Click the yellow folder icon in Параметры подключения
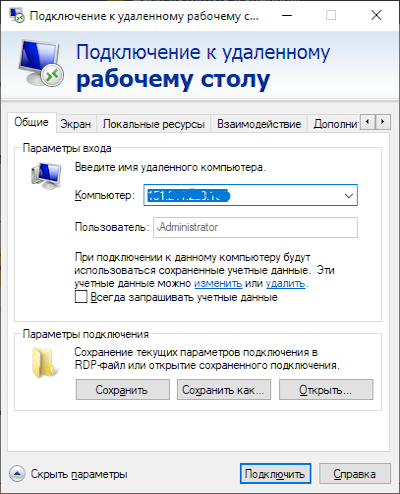This screenshot has width=400, height=494. (44, 363)
